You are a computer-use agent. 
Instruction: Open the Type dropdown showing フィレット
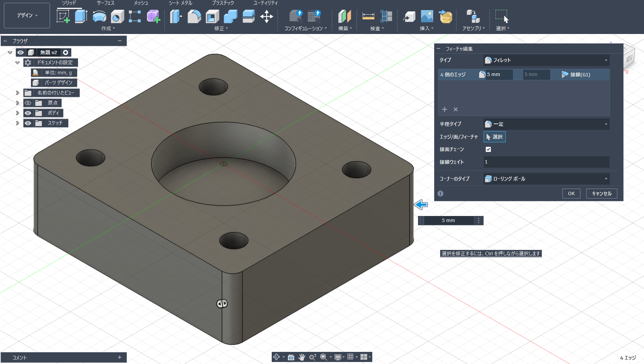pyautogui.click(x=546, y=60)
